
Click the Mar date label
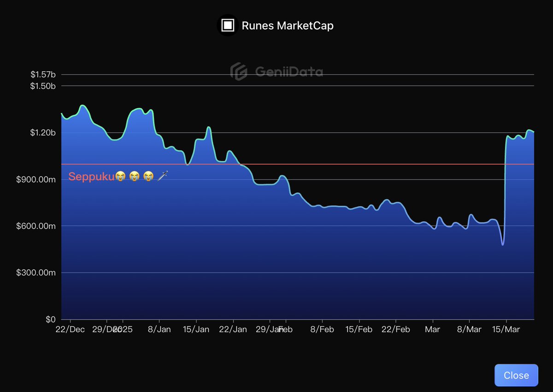tap(432, 329)
